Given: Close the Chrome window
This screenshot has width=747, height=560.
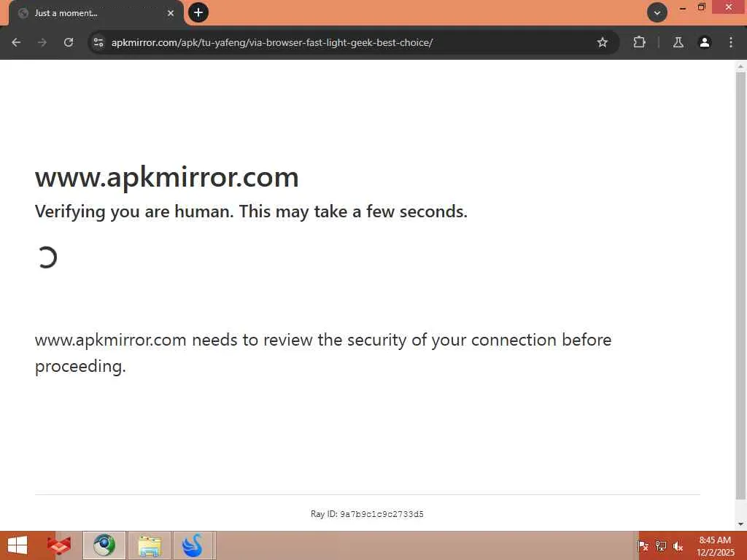Looking at the screenshot, I should click(x=729, y=7).
